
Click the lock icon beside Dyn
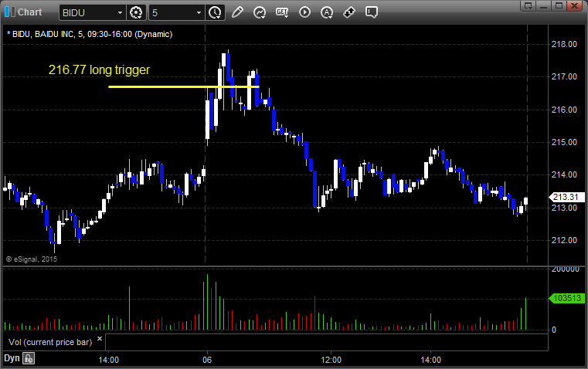coord(29,358)
